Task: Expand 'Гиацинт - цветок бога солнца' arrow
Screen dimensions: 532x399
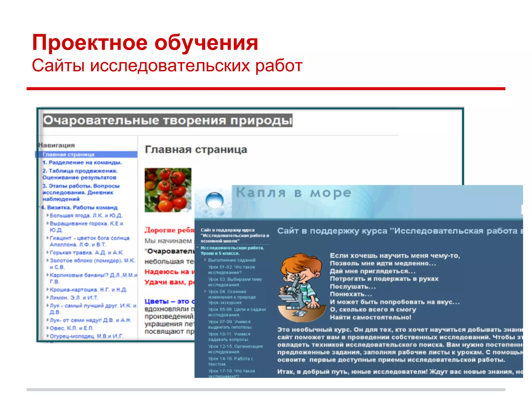Action: click(48, 238)
